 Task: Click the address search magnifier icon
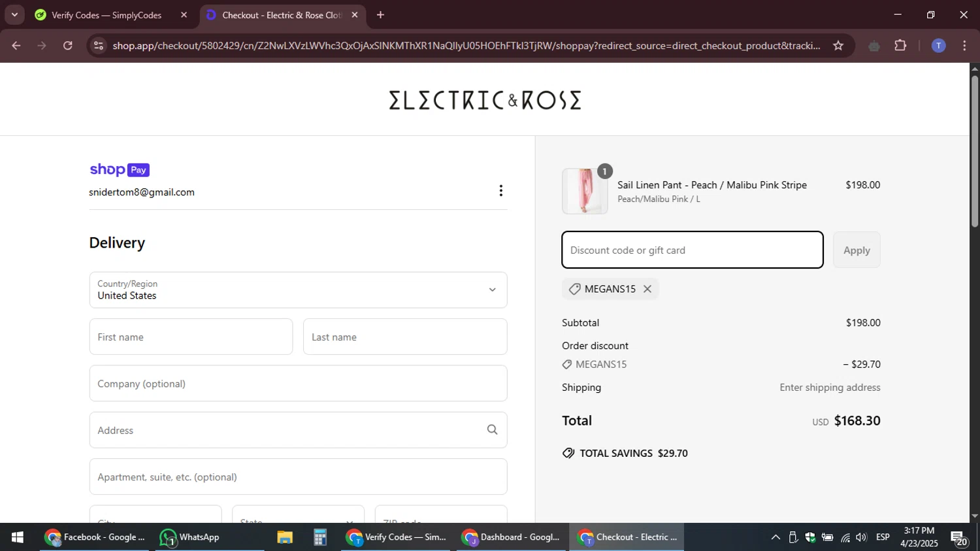(x=492, y=429)
